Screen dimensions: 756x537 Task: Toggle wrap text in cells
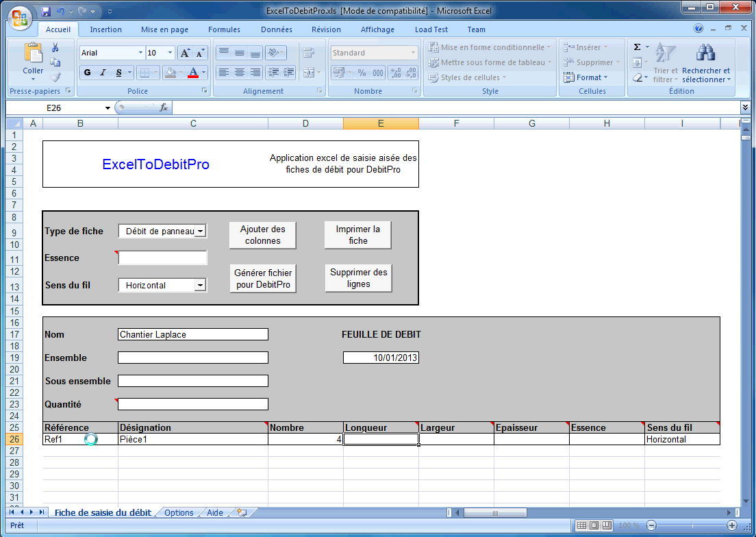tap(309, 53)
